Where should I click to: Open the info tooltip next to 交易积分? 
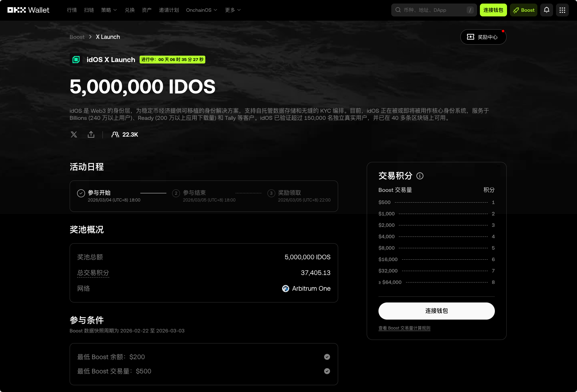(x=420, y=176)
